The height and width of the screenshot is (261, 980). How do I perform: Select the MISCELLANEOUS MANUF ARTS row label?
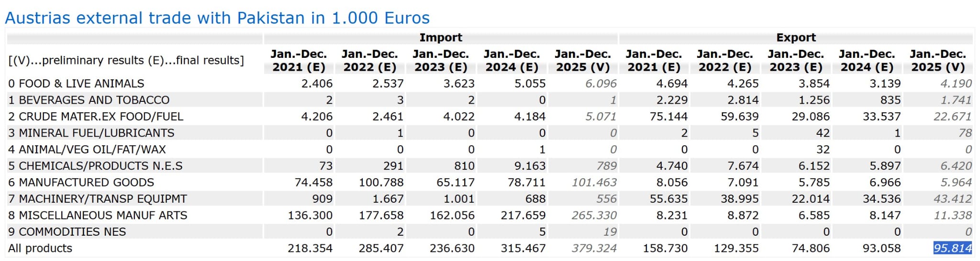(x=98, y=215)
